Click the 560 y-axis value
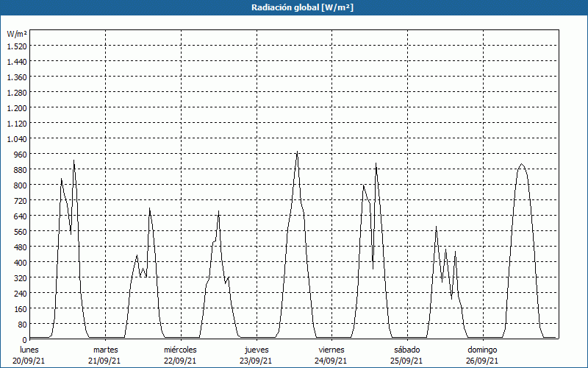Image resolution: width=588 pixels, height=368 pixels. [x=21, y=231]
